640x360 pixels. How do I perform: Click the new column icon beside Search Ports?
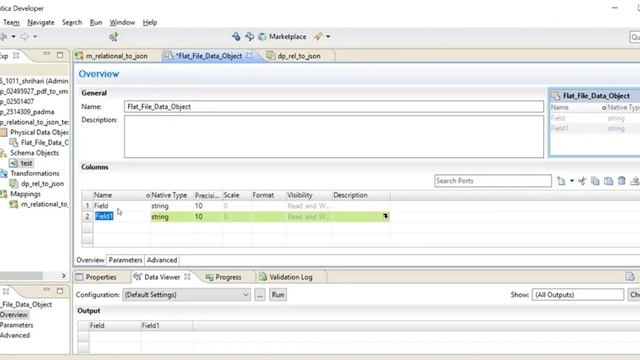(561, 181)
